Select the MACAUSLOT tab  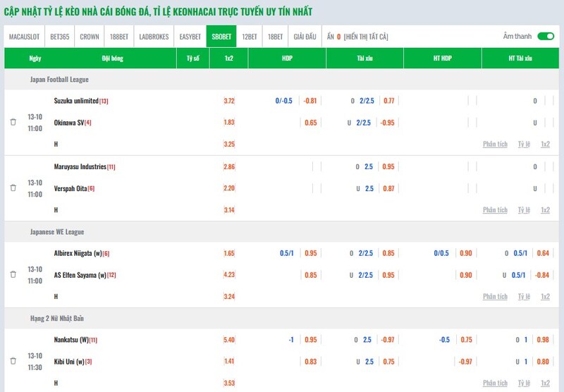coord(23,36)
